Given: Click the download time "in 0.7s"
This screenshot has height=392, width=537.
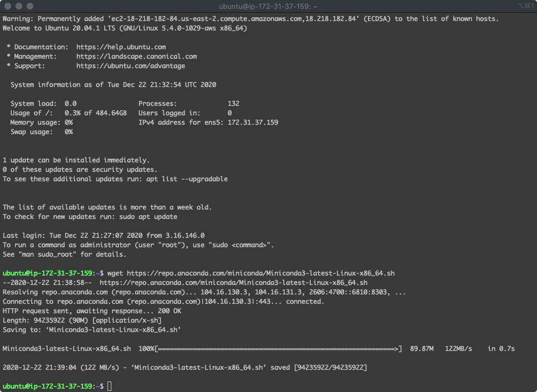Looking at the screenshot, I should pos(501,349).
